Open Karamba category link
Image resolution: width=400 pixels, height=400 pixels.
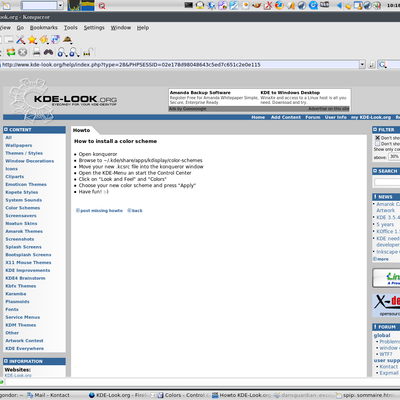pos(16,294)
